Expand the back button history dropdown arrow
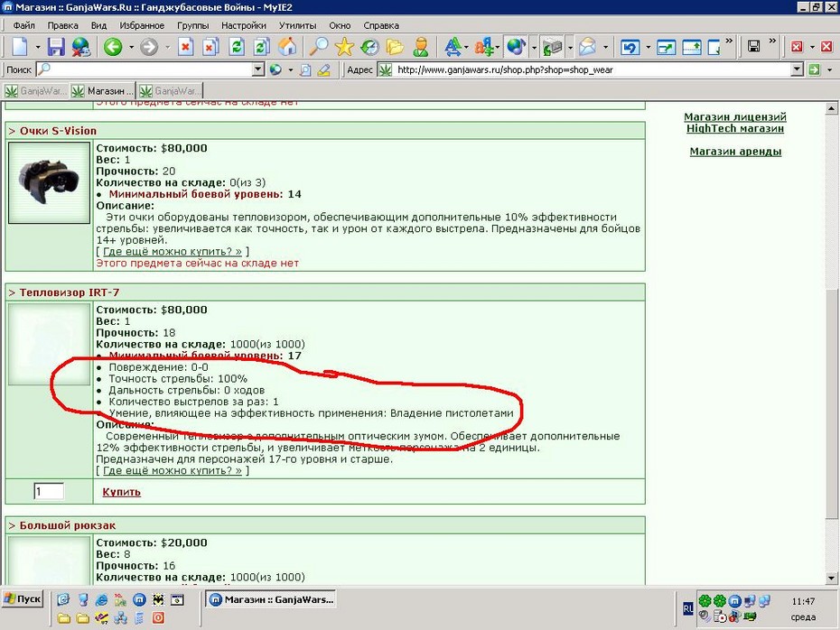 (x=131, y=48)
